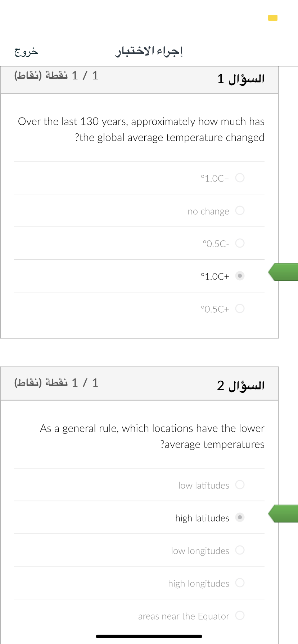
Task: Tap the خروج exit link
Action: tap(26, 51)
